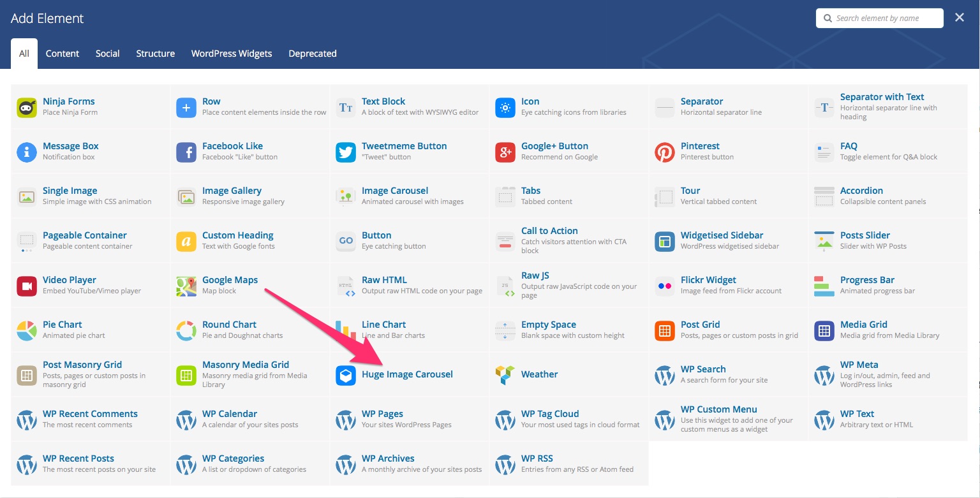980x498 pixels.
Task: Add the WP Meta element
Action: tap(888, 375)
